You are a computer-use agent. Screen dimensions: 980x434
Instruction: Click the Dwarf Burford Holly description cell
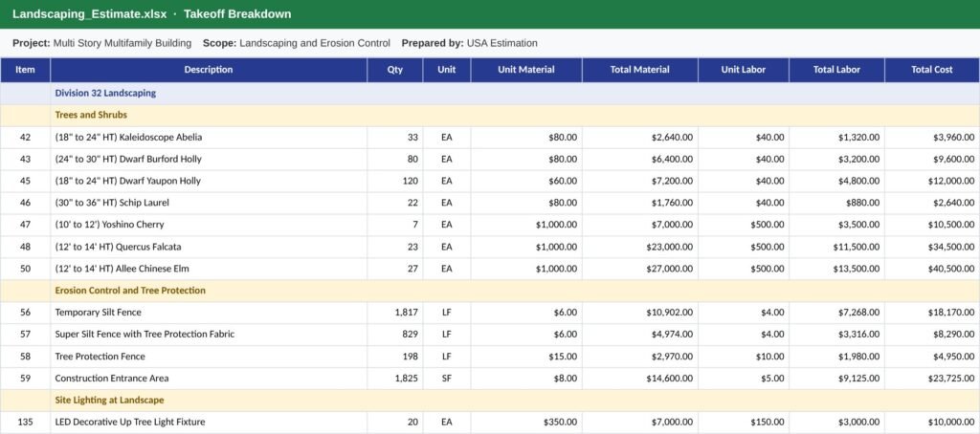coord(209,160)
